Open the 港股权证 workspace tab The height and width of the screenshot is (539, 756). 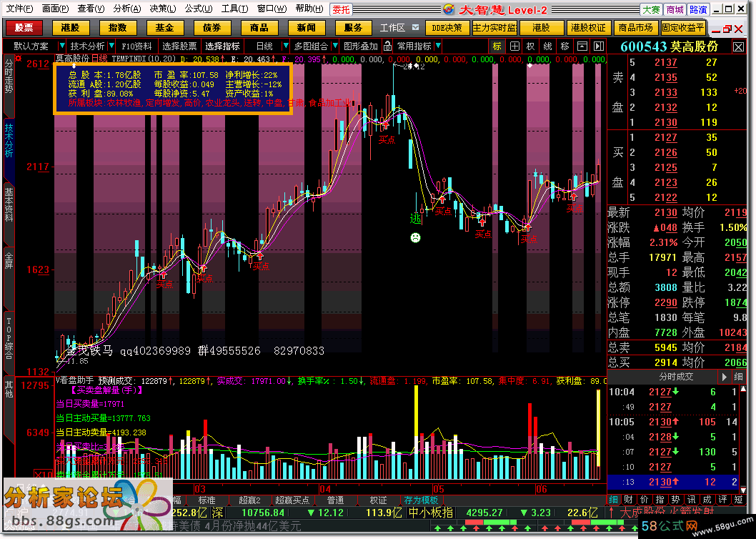587,27
